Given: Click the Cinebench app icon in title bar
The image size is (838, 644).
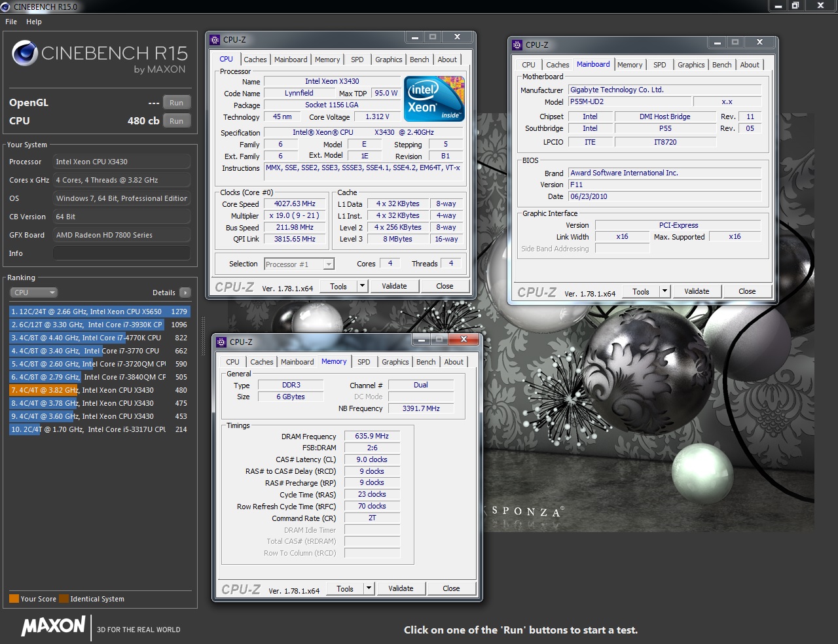Looking at the screenshot, I should pyautogui.click(x=5, y=7).
